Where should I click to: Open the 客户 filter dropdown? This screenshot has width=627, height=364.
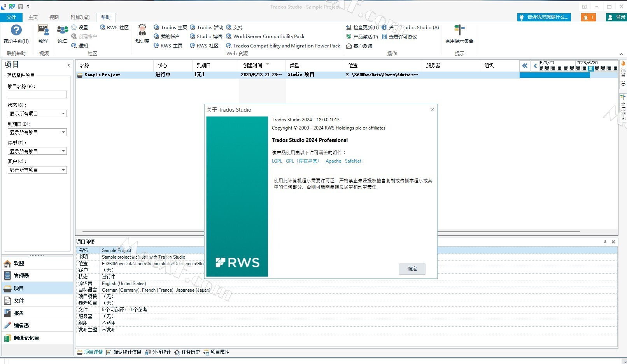coord(37,170)
